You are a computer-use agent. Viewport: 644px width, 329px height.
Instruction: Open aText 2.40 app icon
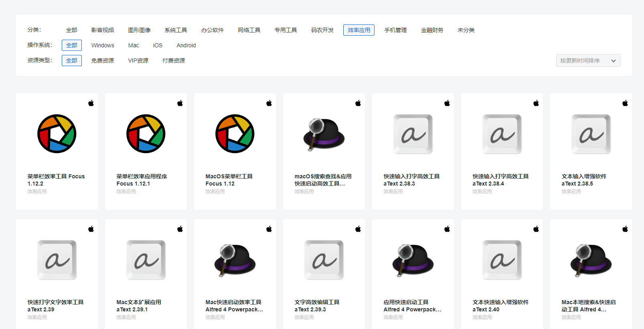click(502, 260)
